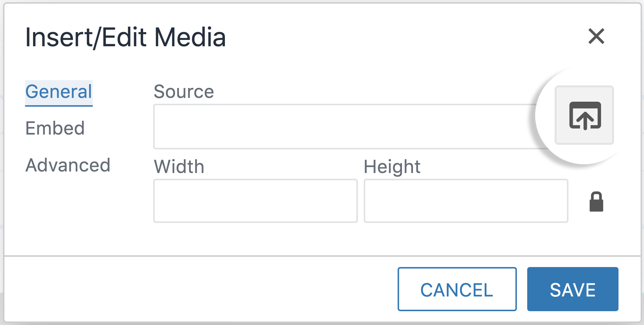The image size is (644, 325).
Task: Click the Width field label
Action: [x=179, y=167]
